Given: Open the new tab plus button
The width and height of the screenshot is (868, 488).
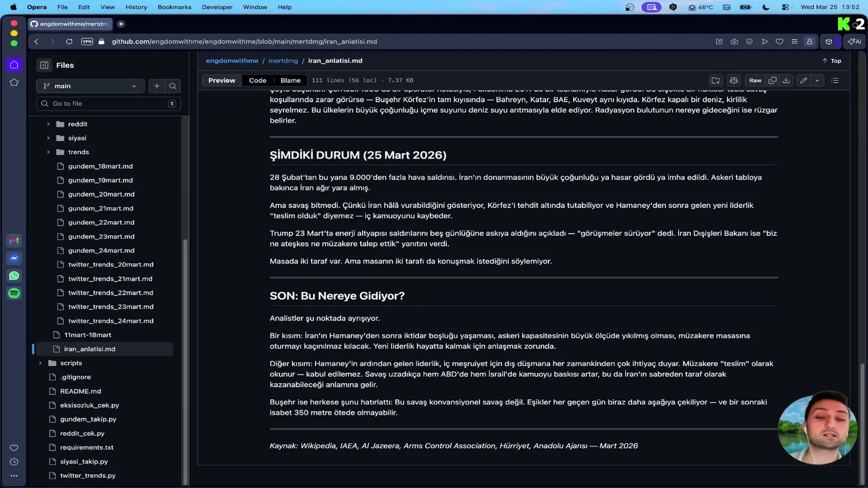Looking at the screenshot, I should [121, 24].
